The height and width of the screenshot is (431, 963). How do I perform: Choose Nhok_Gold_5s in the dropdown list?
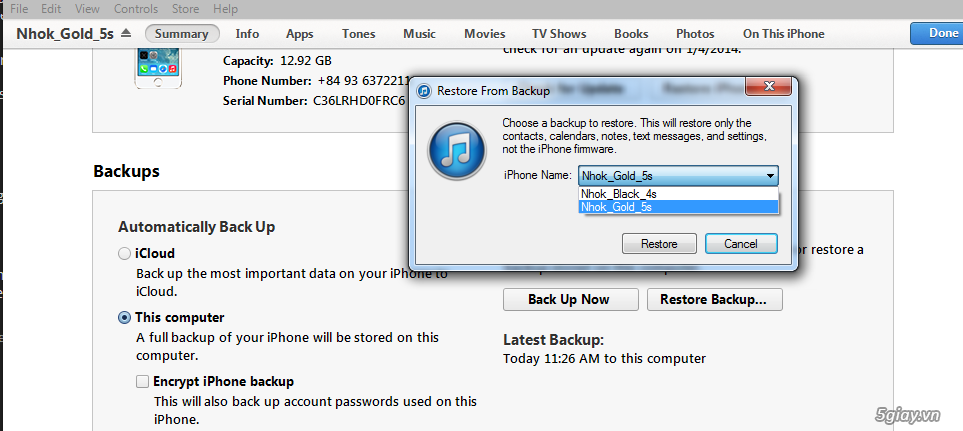pyautogui.click(x=679, y=207)
